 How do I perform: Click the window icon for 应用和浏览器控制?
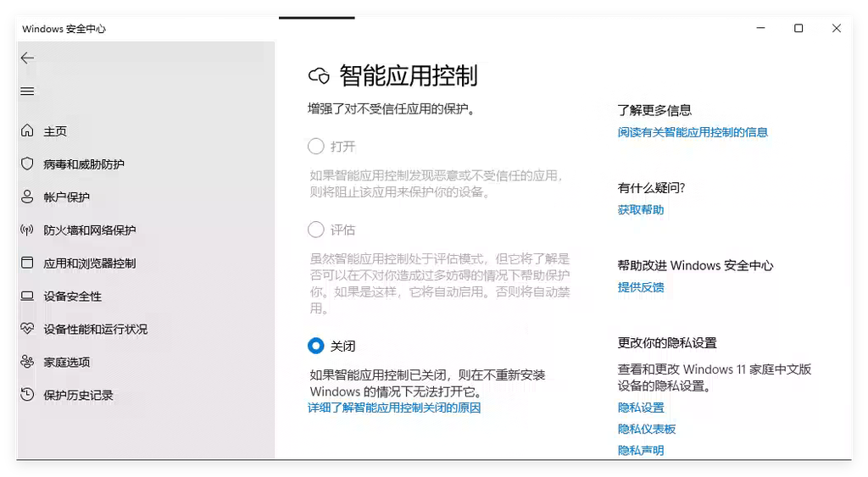[27, 263]
